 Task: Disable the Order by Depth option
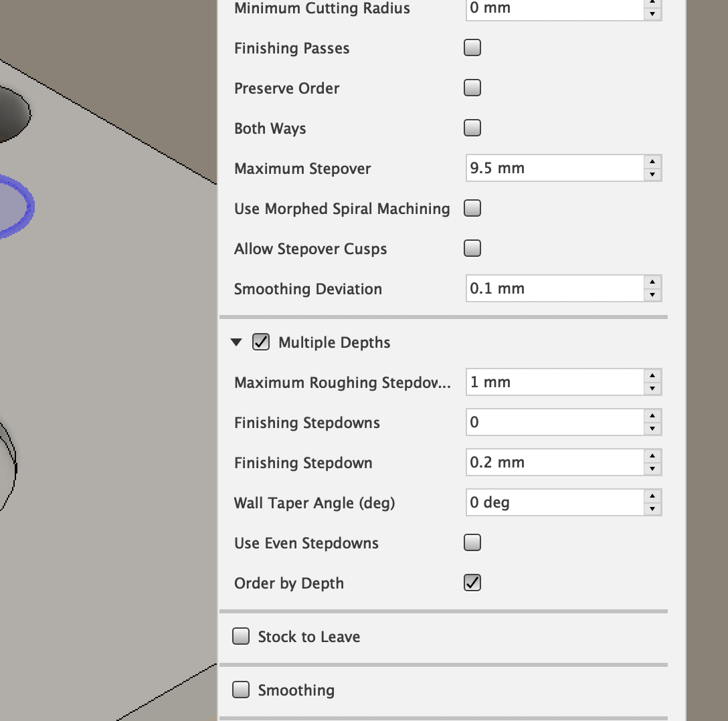pos(472,583)
